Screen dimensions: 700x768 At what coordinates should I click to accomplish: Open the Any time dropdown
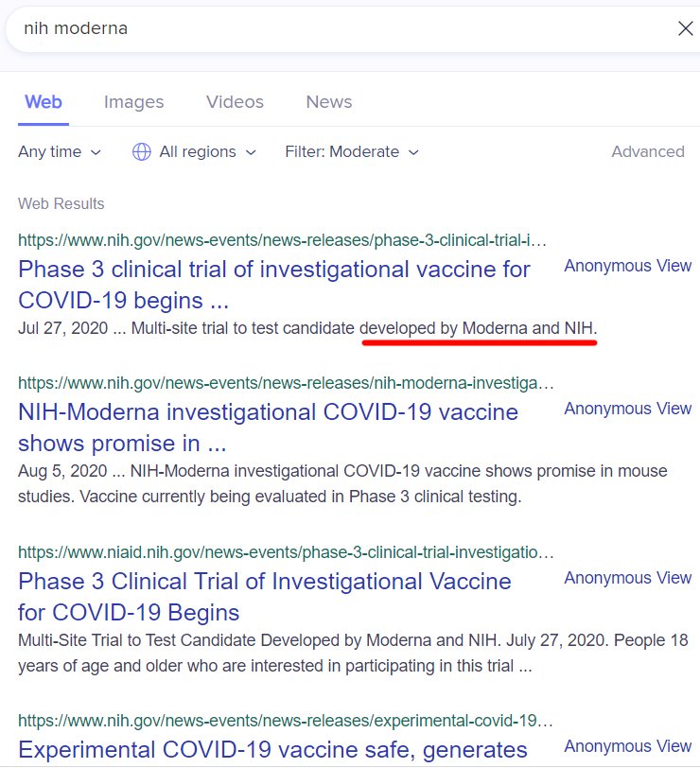pyautogui.click(x=60, y=152)
